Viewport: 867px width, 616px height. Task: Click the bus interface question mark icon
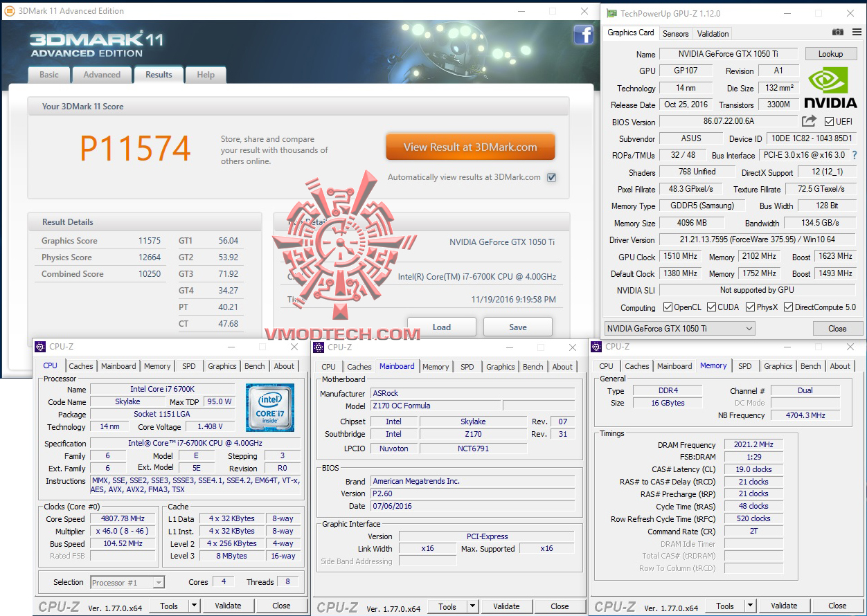(x=855, y=155)
